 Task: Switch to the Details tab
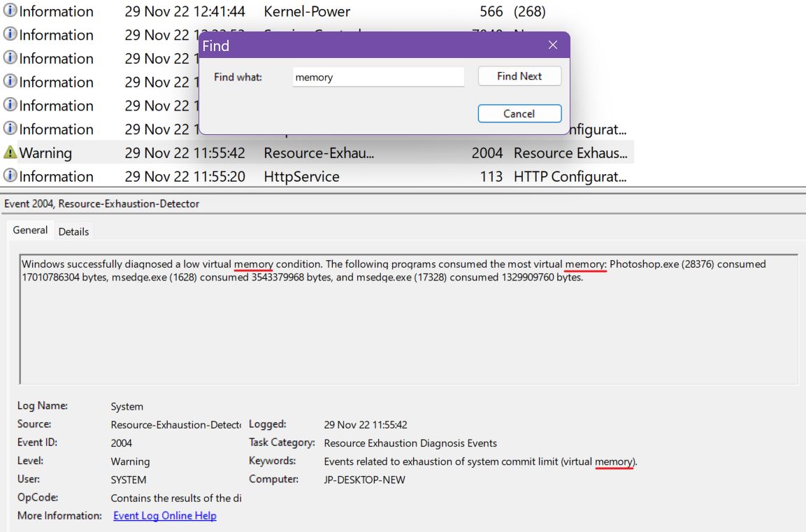click(73, 231)
